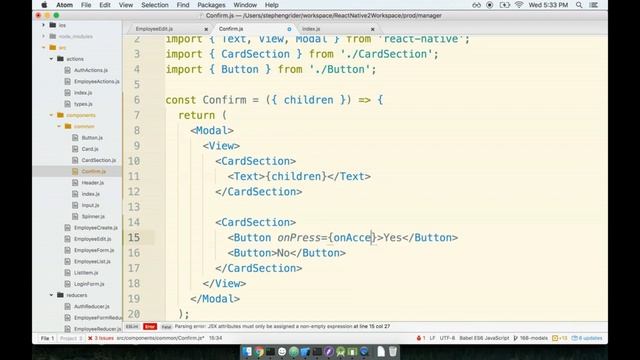Screen dimensions: 640x360
Task: Select the File 1 linter scope tab
Action: [47, 338]
